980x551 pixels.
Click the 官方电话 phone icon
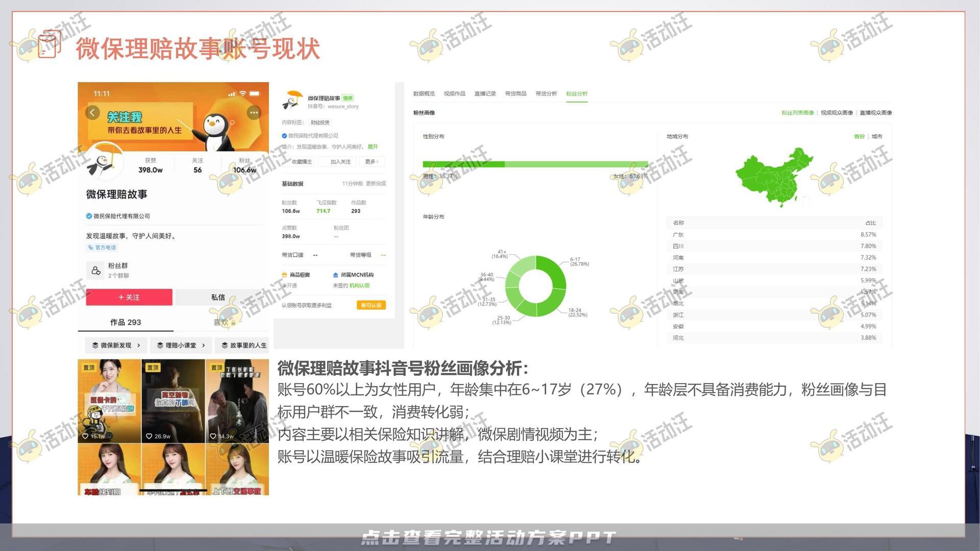click(90, 247)
